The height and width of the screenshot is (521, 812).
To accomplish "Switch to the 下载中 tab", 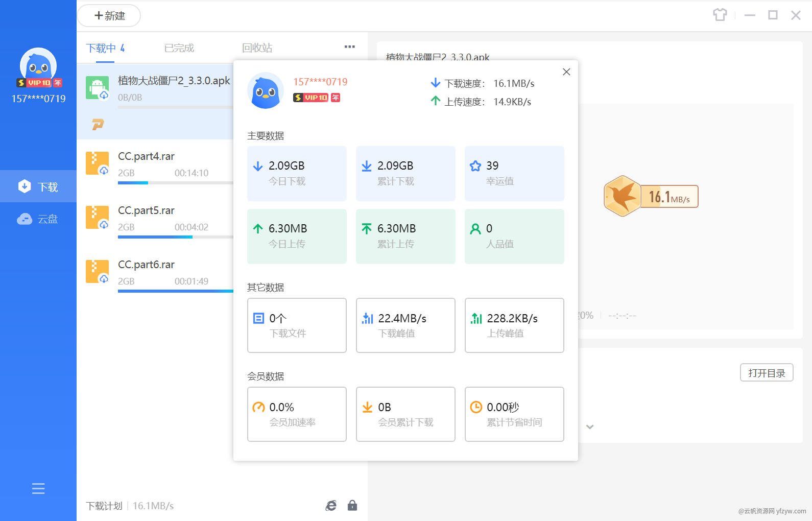I will point(105,48).
